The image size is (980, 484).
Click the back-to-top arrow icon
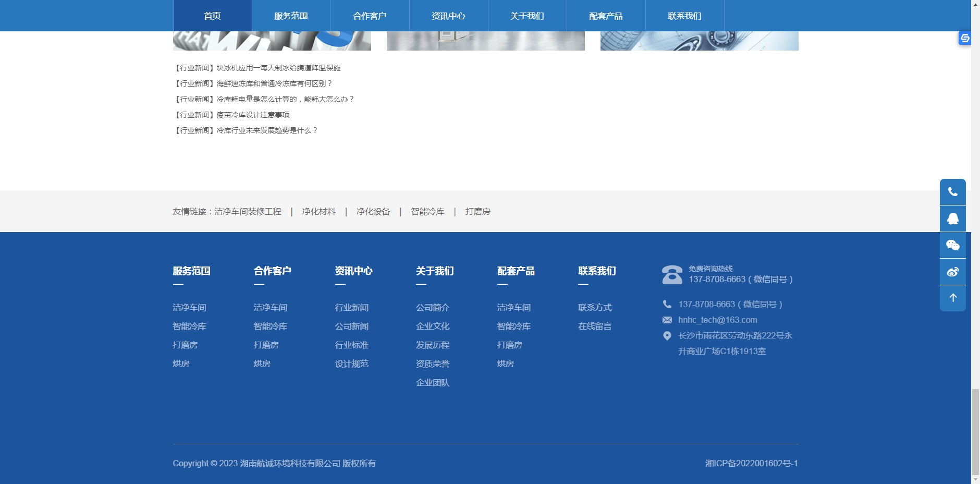[952, 298]
